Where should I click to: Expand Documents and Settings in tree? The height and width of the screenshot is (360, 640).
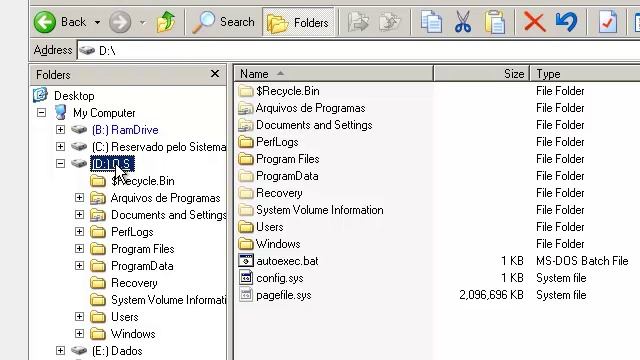click(x=80, y=215)
